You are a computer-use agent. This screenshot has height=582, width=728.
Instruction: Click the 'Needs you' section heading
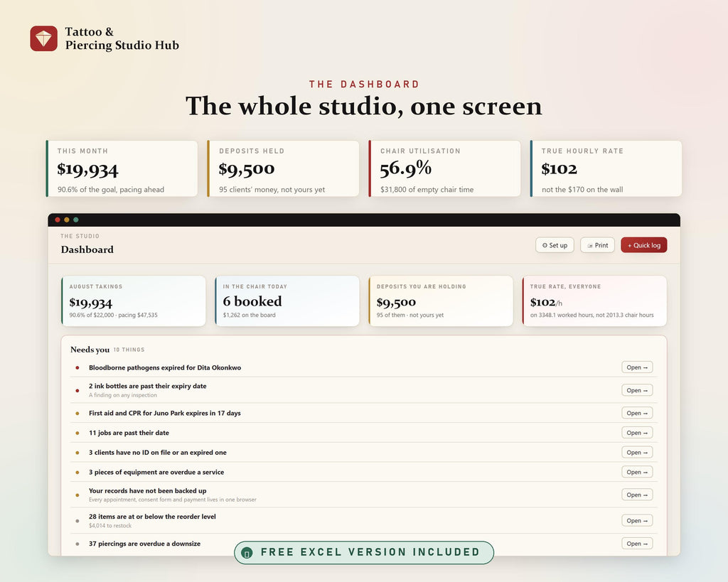click(x=90, y=350)
